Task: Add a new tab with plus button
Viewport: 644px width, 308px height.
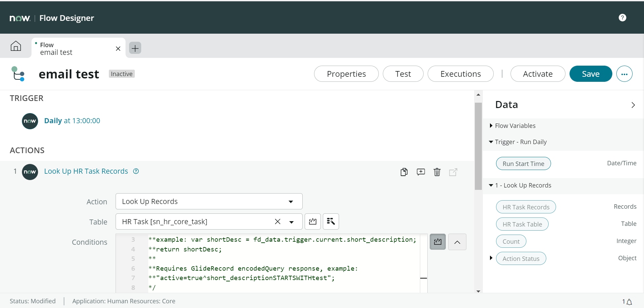Action: [135, 48]
